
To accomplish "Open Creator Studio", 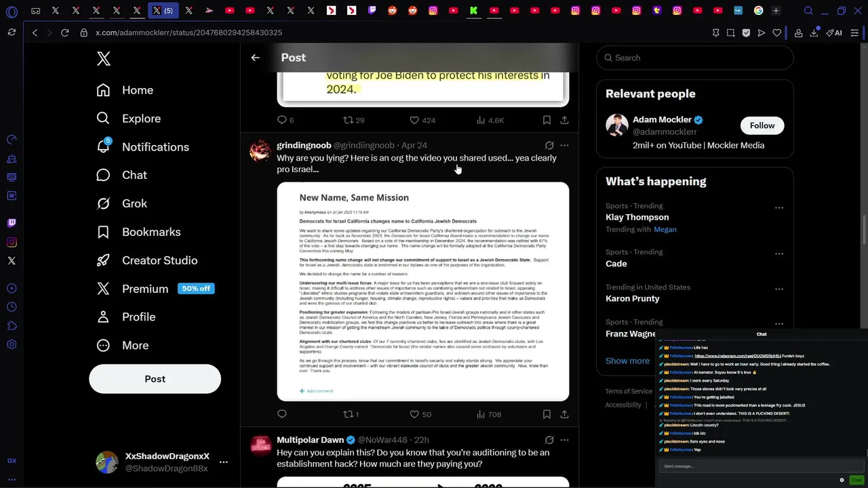I will pyautogui.click(x=146, y=260).
